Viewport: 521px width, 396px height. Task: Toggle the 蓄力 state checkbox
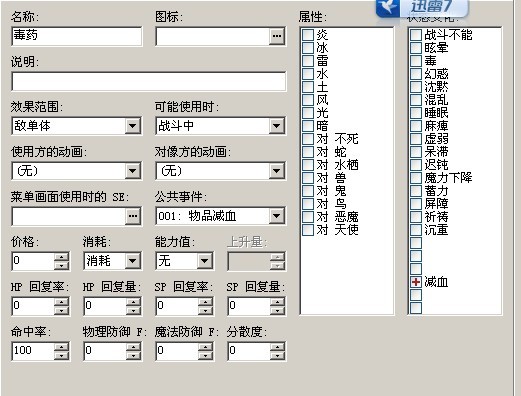click(x=416, y=191)
